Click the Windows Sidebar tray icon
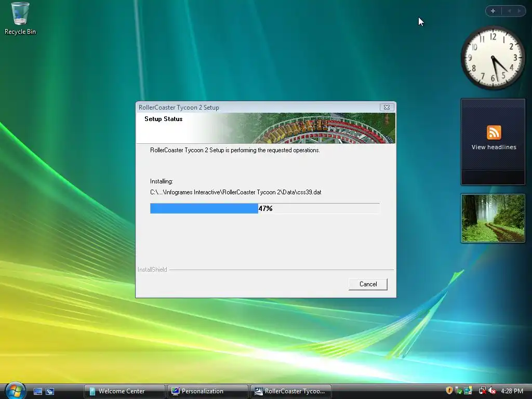The width and height of the screenshot is (532, 399). (x=468, y=391)
